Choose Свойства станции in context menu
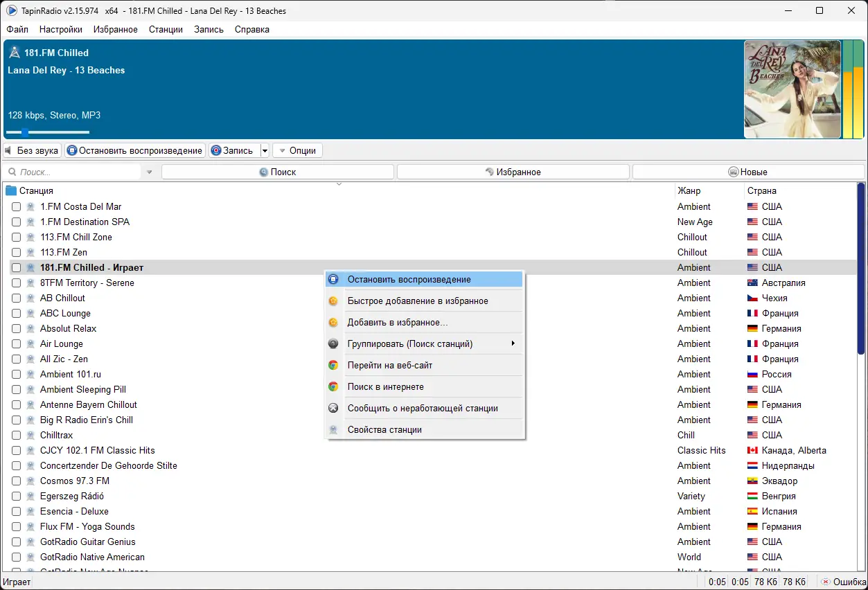868x590 pixels. point(424,429)
